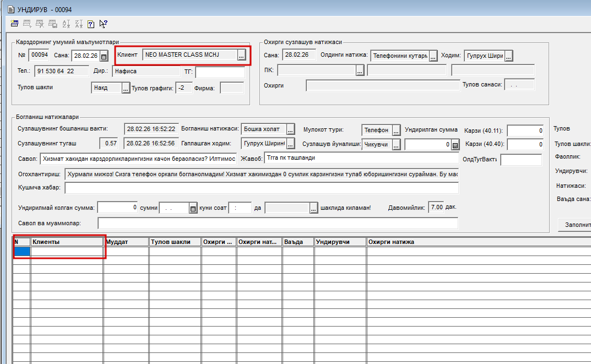The image size is (591, 364).
Task: Click the Давомийлик field showing 7.00
Action: (436, 207)
